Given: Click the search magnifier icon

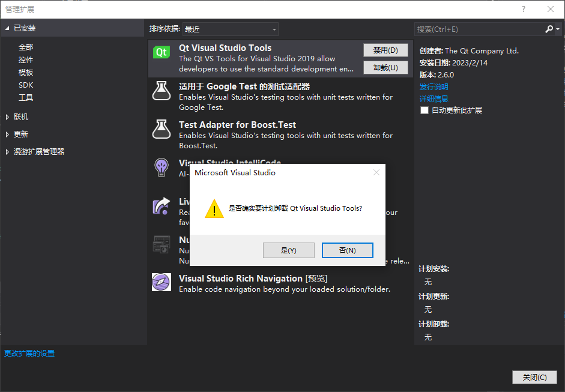Looking at the screenshot, I should (549, 29).
